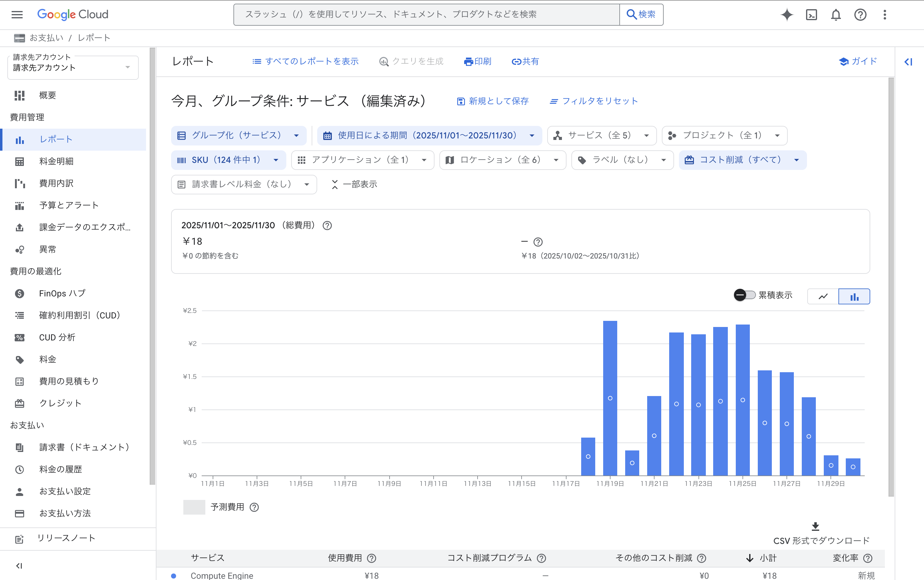Screen dimensions: 924x580
Task: Toggle 累積表示 cumulative display switch
Action: (745, 295)
